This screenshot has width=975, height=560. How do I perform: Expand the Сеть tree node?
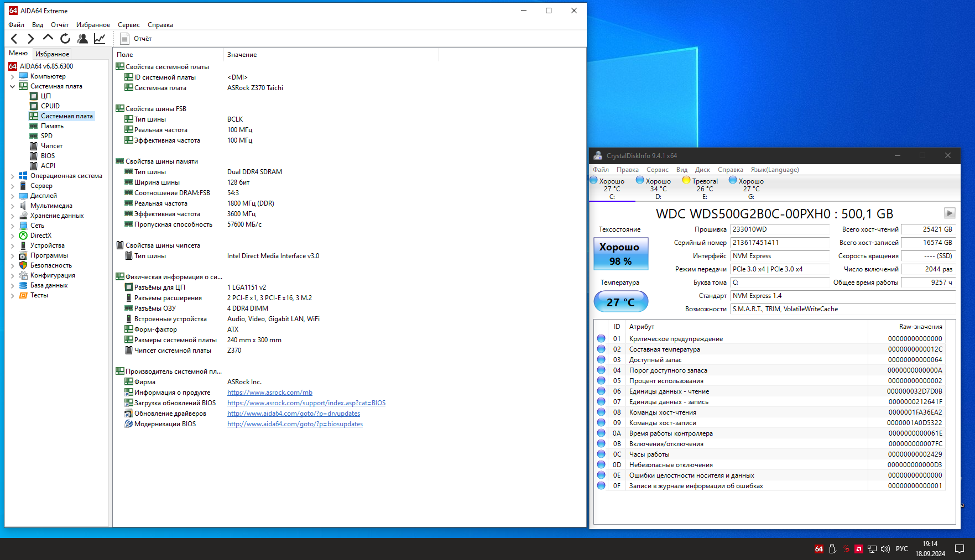(13, 226)
